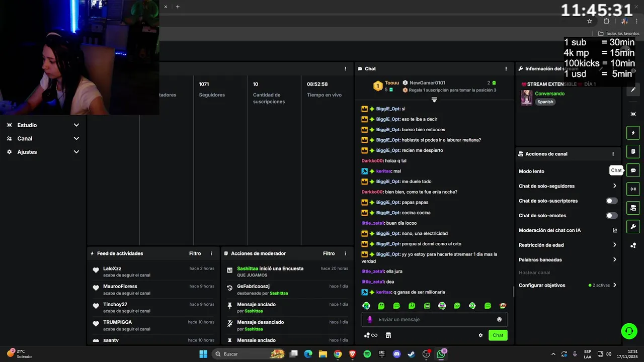Open WhatsApp from taskbar

click(441, 354)
